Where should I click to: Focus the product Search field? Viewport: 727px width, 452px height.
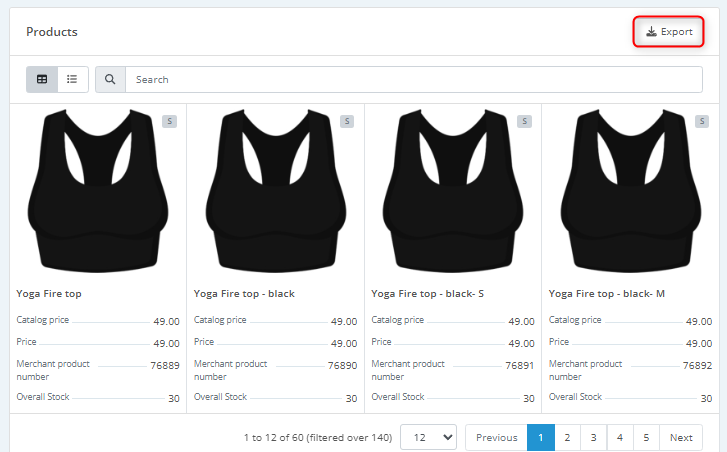click(x=414, y=79)
